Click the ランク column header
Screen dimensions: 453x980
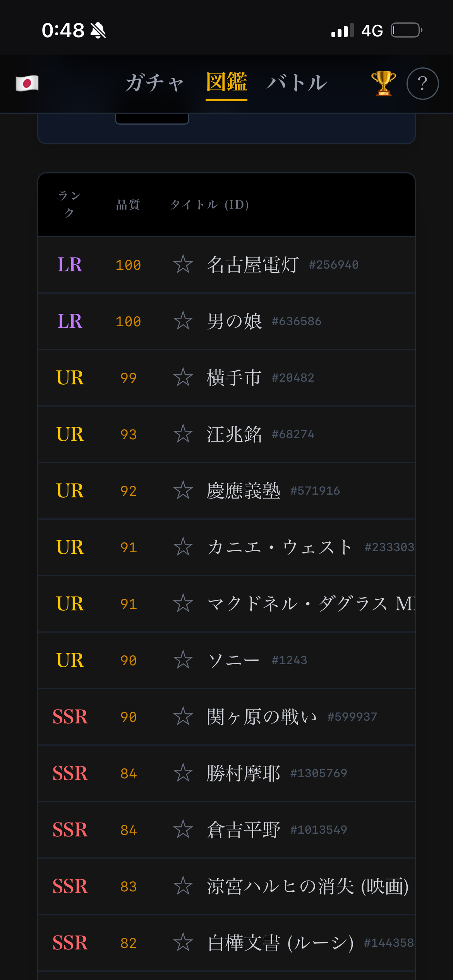[69, 204]
